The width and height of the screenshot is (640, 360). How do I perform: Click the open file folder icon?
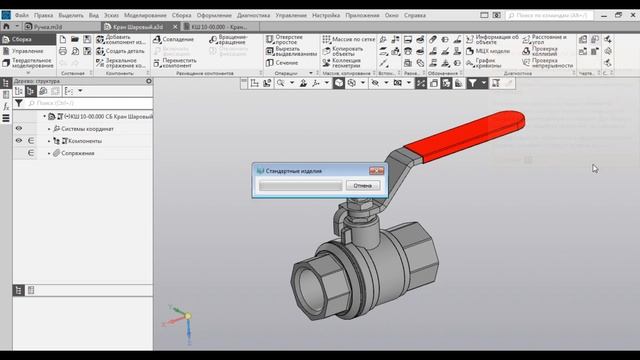[75, 39]
